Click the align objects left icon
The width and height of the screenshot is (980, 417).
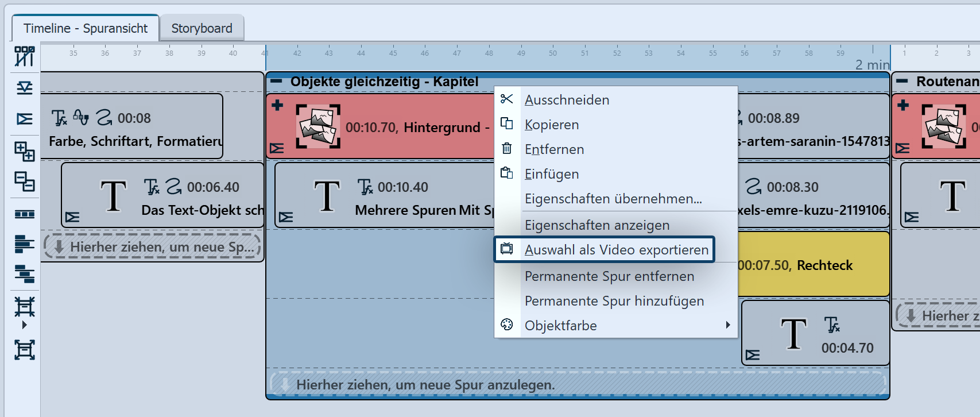(25, 244)
